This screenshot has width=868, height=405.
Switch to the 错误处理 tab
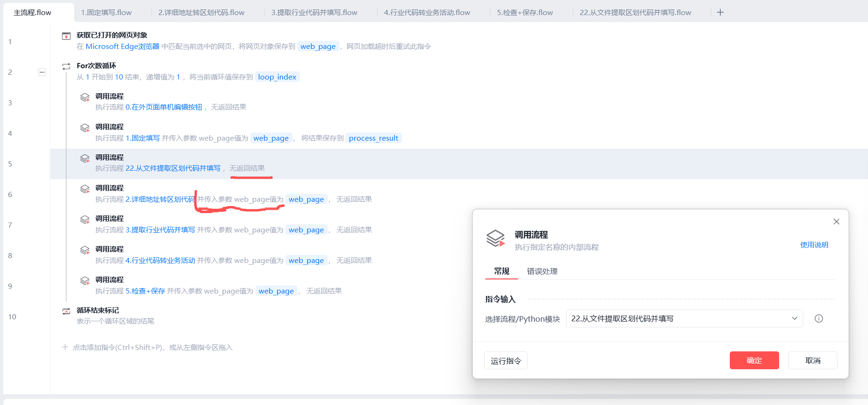coord(542,271)
